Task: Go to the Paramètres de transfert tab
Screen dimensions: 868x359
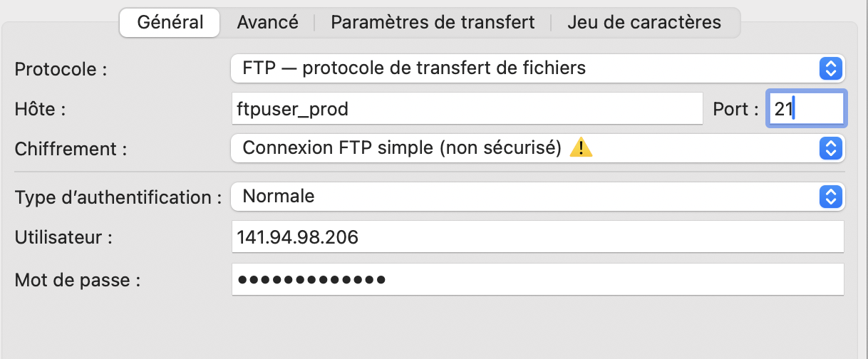Action: [x=433, y=22]
